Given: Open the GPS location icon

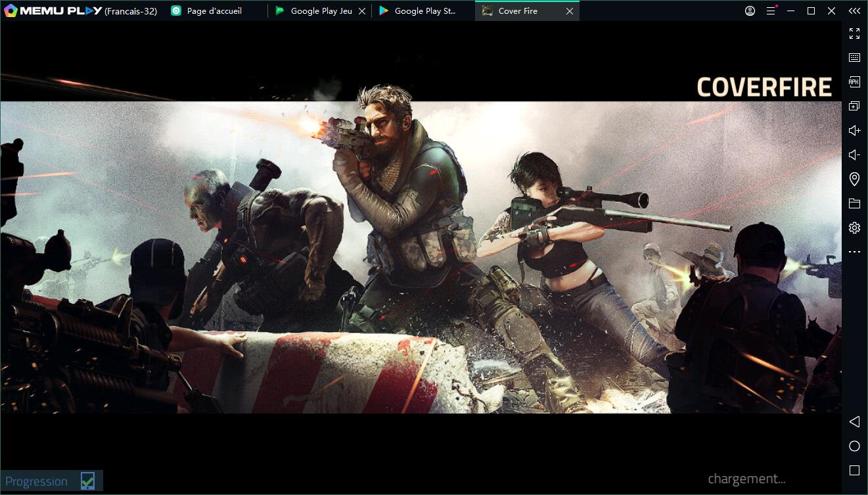Looking at the screenshot, I should click(854, 179).
